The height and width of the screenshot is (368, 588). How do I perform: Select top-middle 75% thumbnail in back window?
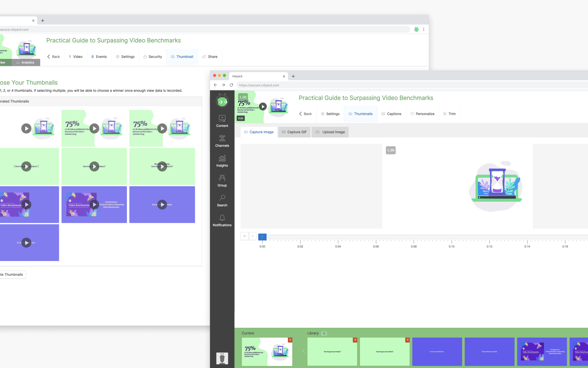94,128
